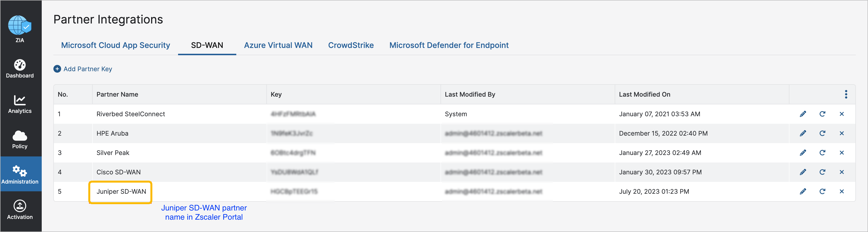Open the Dashboard sidebar section
This screenshot has height=232, width=868.
coord(20,69)
